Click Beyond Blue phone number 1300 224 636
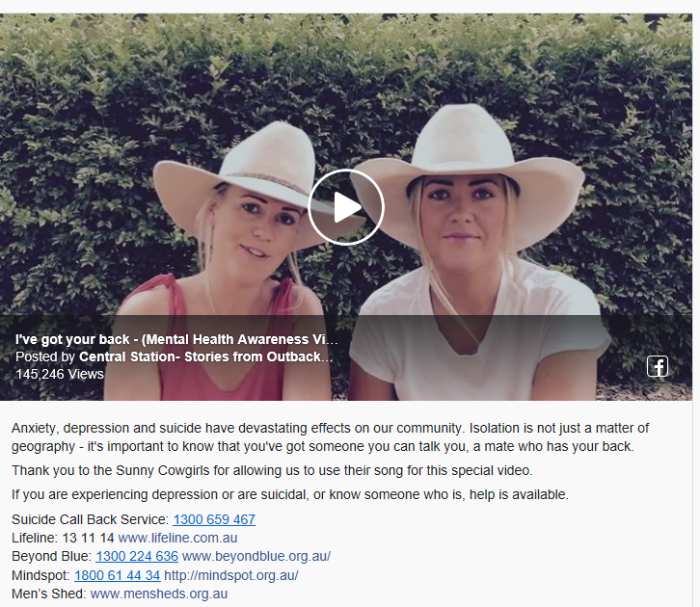 (137, 556)
